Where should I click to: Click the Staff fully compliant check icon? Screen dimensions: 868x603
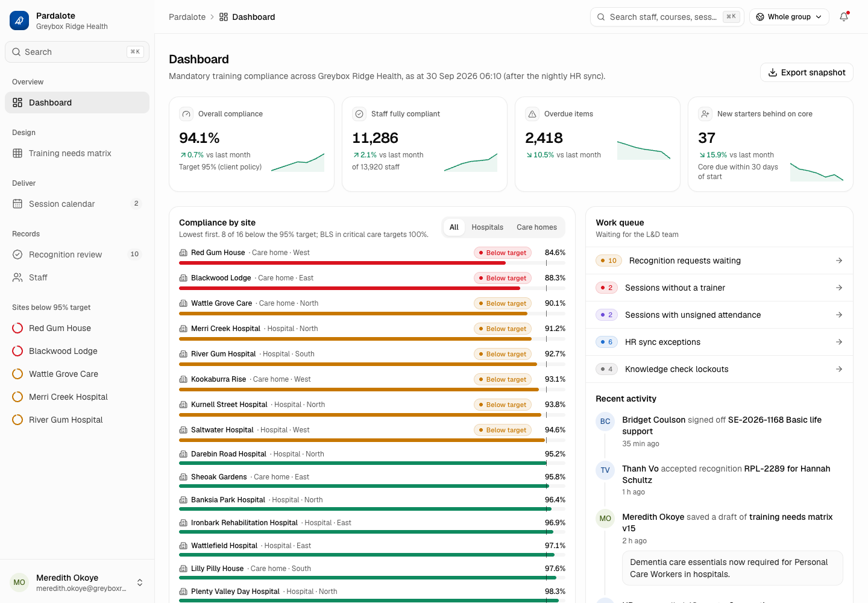pos(359,114)
